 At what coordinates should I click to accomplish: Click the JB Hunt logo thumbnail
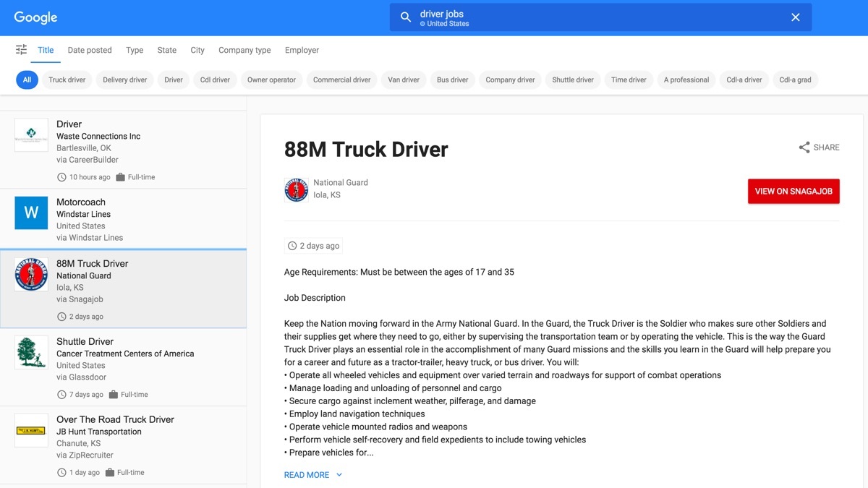coord(31,430)
